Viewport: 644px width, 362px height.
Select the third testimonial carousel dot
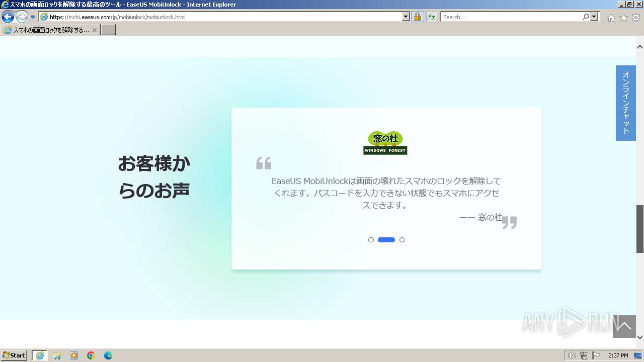[x=402, y=240]
